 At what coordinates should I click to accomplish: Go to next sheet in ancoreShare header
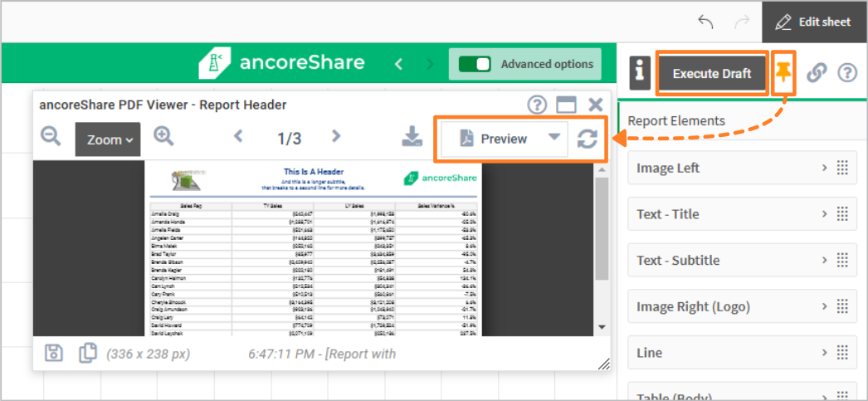(x=430, y=64)
